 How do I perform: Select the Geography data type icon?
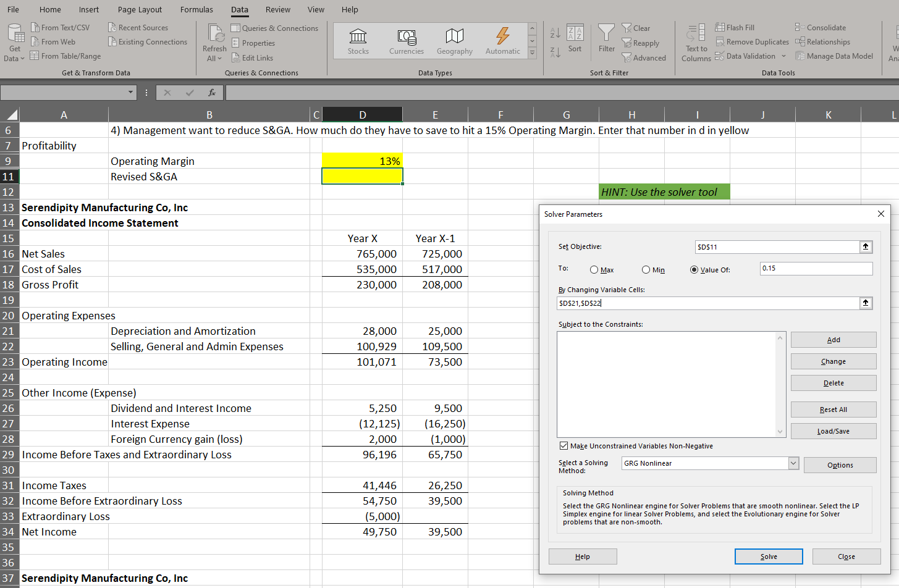coord(454,36)
